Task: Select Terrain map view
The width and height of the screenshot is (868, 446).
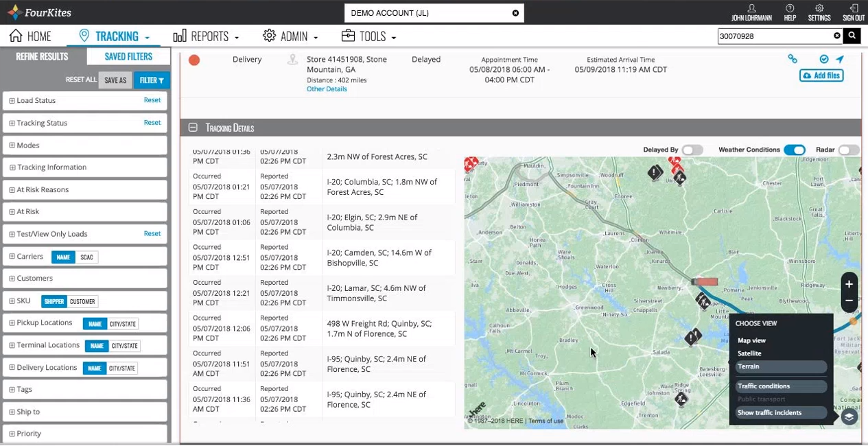Action: (x=781, y=366)
